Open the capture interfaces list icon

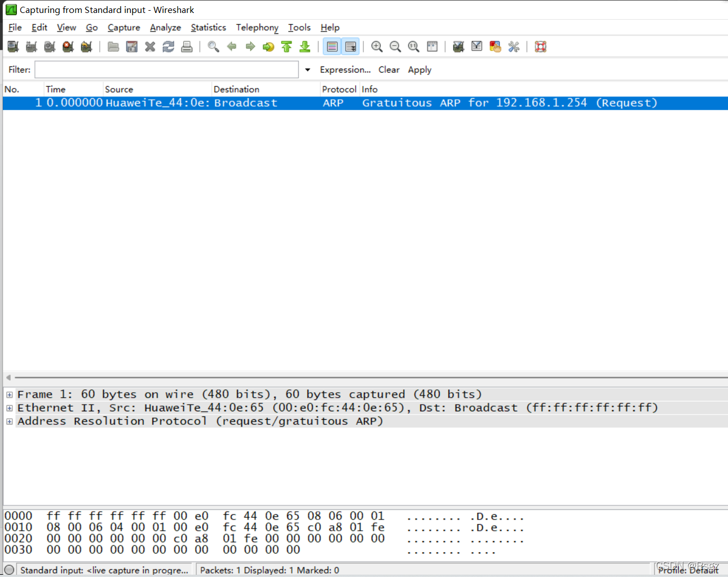click(x=13, y=47)
